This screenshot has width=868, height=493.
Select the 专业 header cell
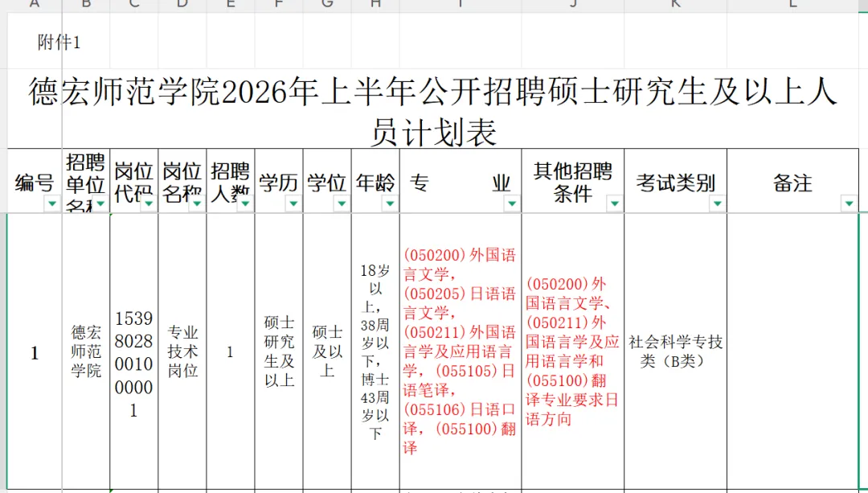point(460,181)
